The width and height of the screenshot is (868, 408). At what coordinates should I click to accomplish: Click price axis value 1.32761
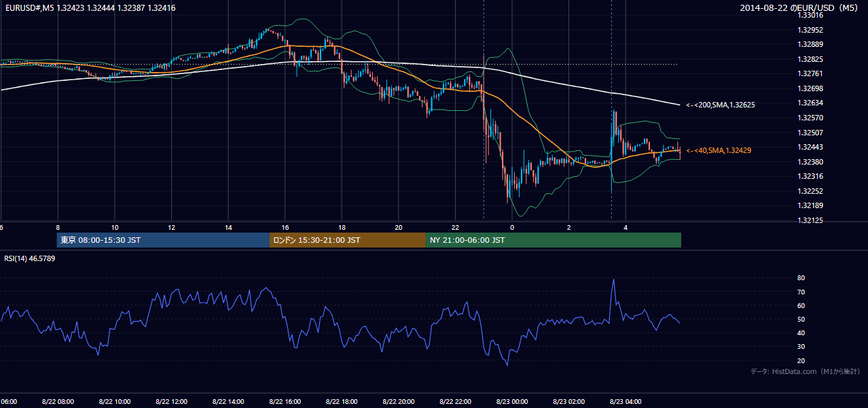pos(810,73)
